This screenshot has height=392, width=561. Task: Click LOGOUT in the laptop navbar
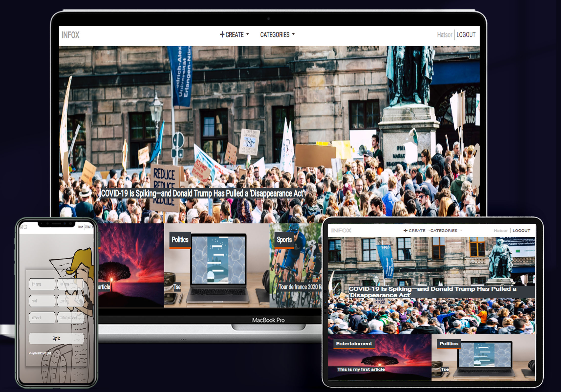pyautogui.click(x=466, y=35)
